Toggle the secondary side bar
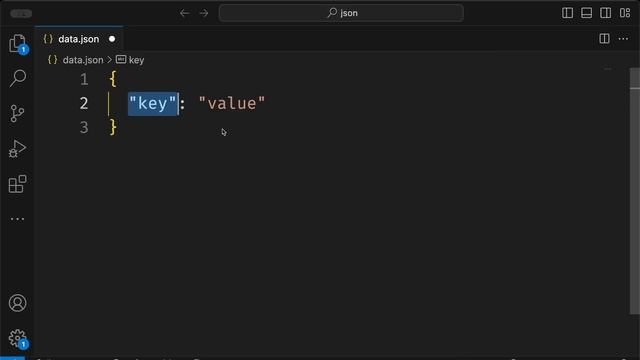Viewport: 640px width, 360px height. tap(606, 13)
